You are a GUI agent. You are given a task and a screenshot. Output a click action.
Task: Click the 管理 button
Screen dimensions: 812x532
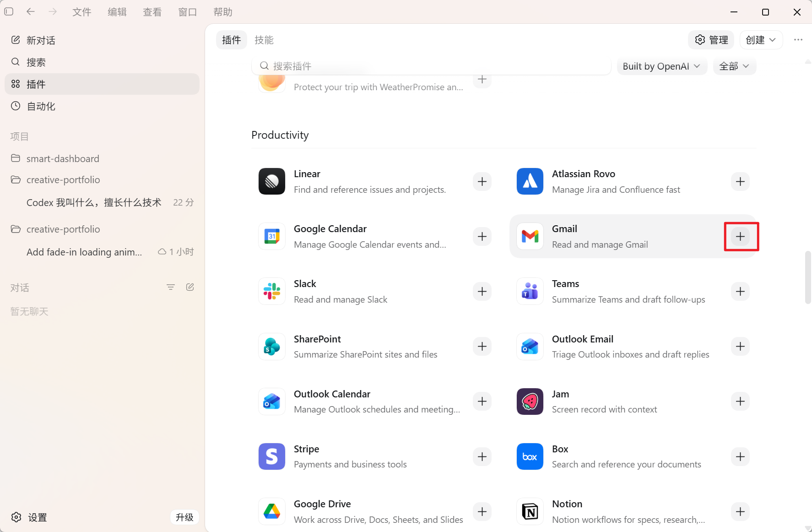point(711,40)
